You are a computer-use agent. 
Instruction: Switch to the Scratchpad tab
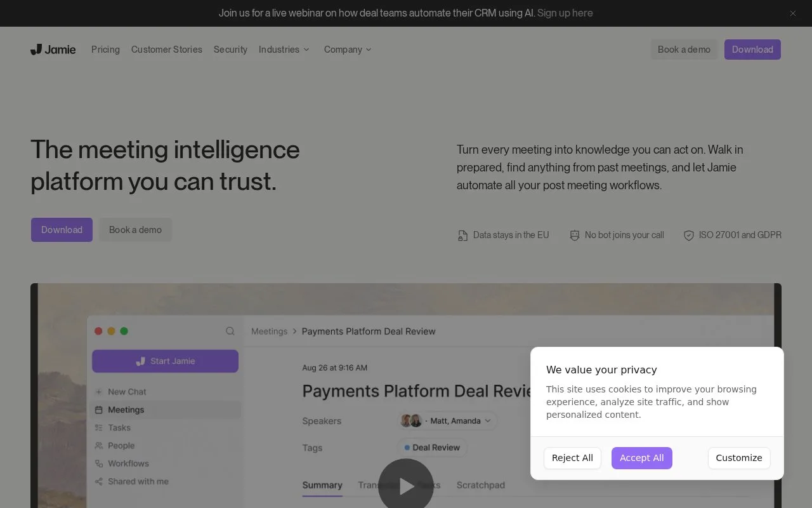(x=481, y=485)
